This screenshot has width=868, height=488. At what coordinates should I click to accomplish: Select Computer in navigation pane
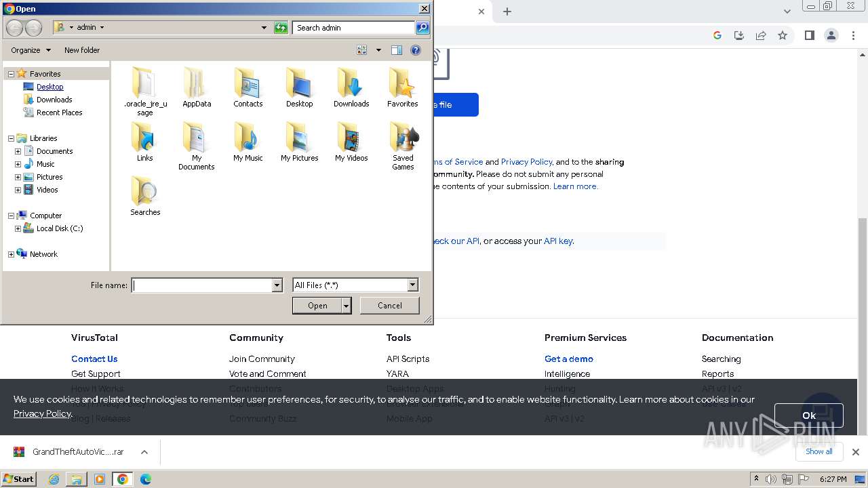pos(45,216)
